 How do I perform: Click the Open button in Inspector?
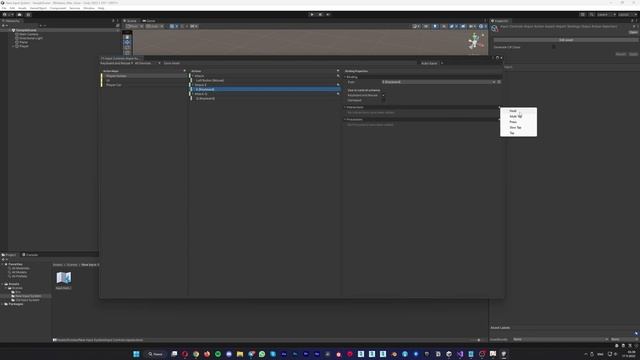click(633, 32)
